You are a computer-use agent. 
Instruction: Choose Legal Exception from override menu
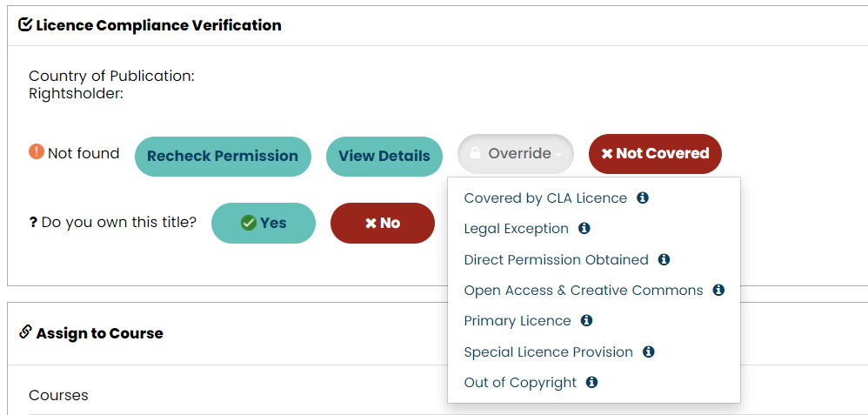point(517,229)
